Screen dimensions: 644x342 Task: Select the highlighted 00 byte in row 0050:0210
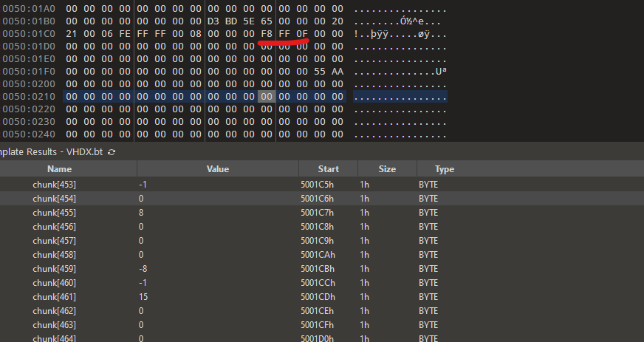tap(267, 97)
